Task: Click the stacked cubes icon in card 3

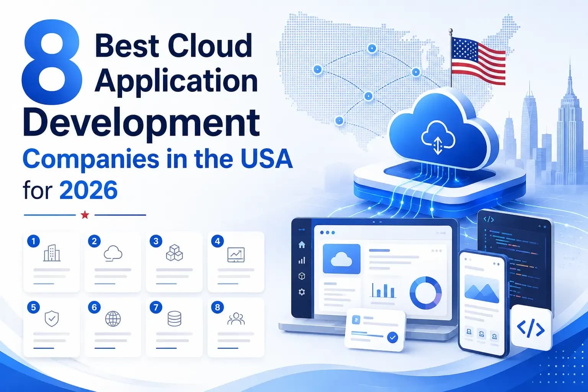Action: [175, 253]
